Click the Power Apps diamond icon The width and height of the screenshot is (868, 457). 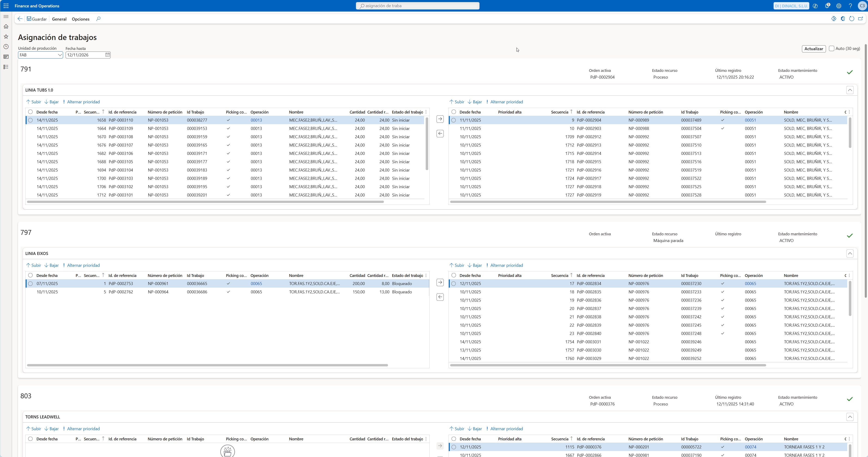click(834, 19)
